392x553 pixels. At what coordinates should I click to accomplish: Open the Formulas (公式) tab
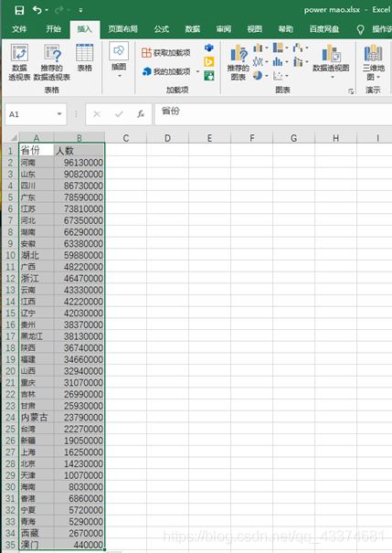coord(162,29)
